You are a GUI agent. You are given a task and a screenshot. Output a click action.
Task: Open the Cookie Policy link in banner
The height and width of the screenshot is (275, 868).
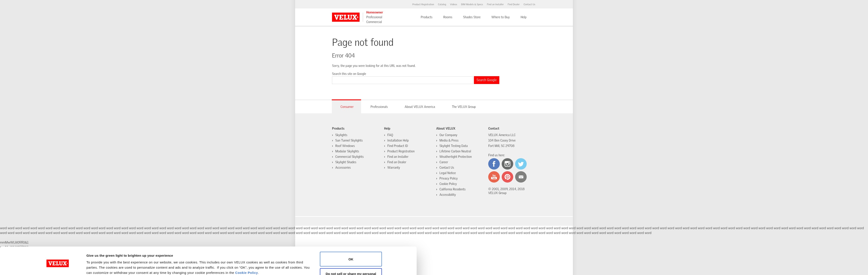click(x=246, y=273)
